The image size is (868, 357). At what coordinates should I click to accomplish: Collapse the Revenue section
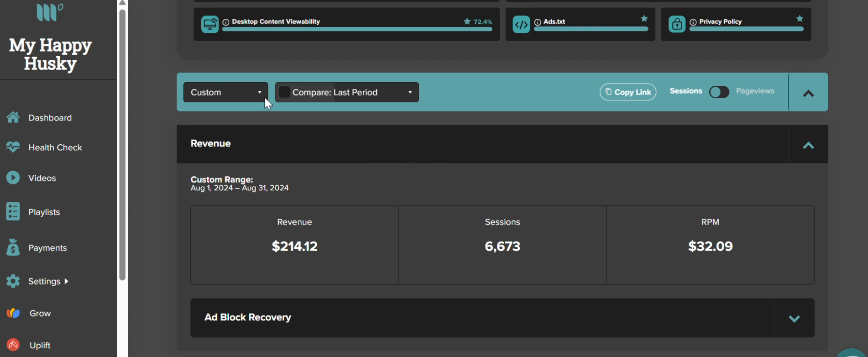coord(808,145)
